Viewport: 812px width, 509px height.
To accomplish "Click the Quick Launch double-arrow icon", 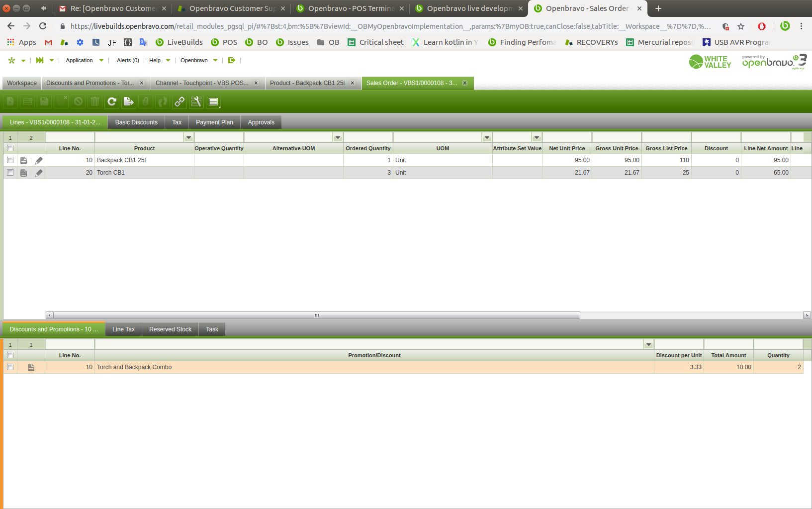I will coord(40,60).
